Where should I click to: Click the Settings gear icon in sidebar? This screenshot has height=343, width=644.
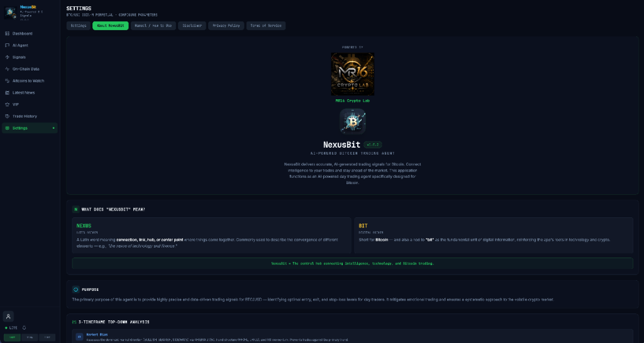click(8, 128)
